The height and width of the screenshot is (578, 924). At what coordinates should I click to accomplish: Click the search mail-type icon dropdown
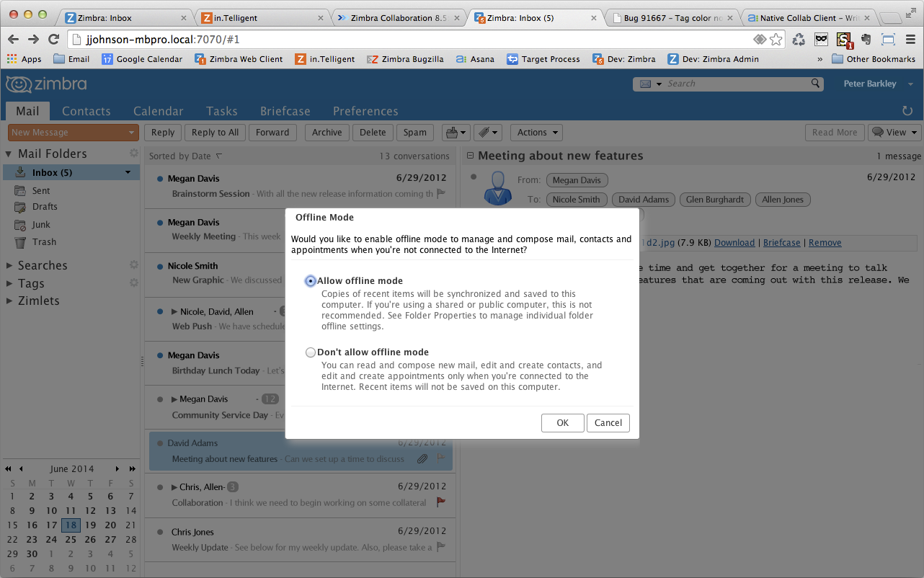pyautogui.click(x=649, y=84)
